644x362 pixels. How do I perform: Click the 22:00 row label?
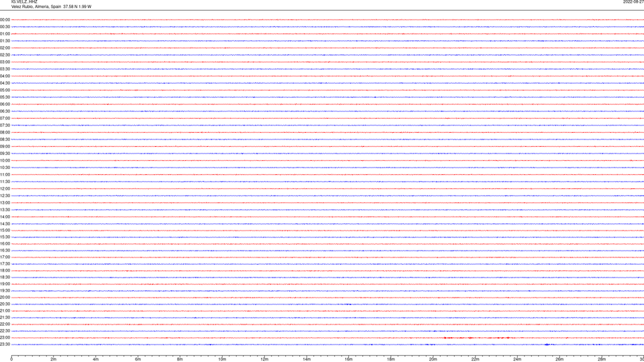click(5, 324)
